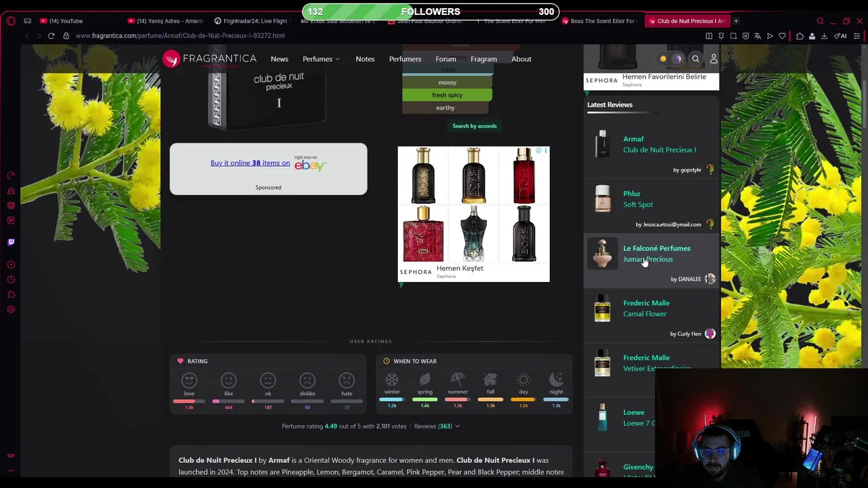Go back to previous page
The image size is (868, 488).
click(27, 36)
